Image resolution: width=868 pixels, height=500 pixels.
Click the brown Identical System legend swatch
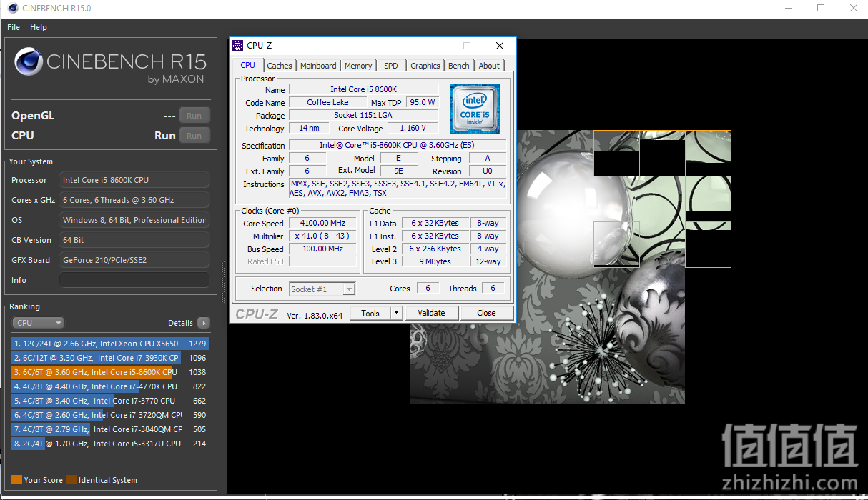pos(71,480)
